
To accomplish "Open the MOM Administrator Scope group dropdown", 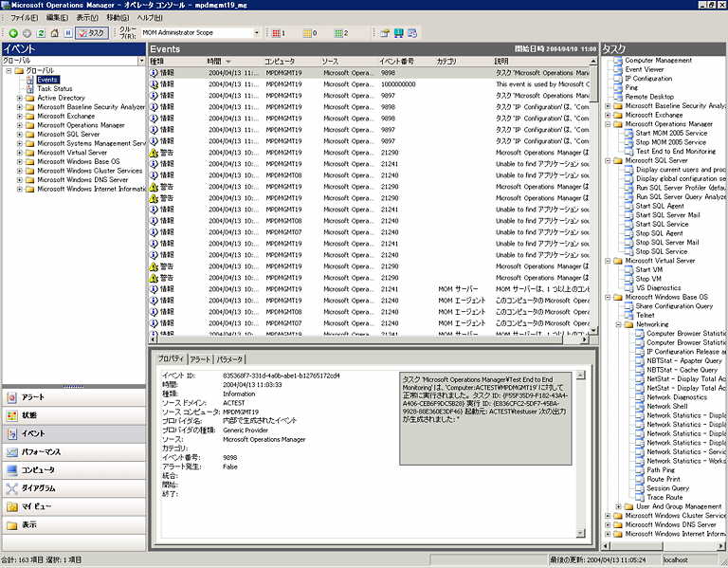I will [256, 33].
